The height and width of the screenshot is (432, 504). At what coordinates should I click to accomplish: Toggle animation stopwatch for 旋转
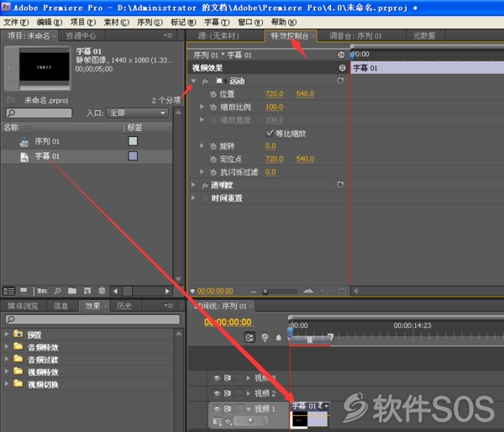pyautogui.click(x=213, y=146)
